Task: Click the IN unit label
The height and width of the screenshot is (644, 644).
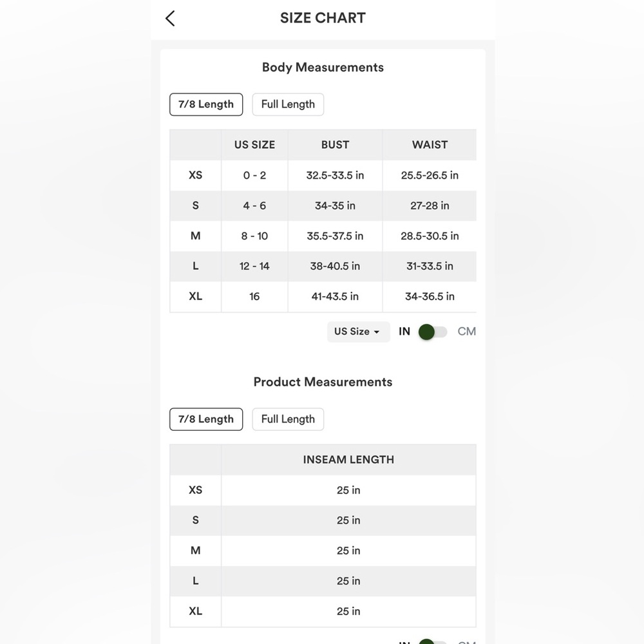Action: [x=404, y=332]
